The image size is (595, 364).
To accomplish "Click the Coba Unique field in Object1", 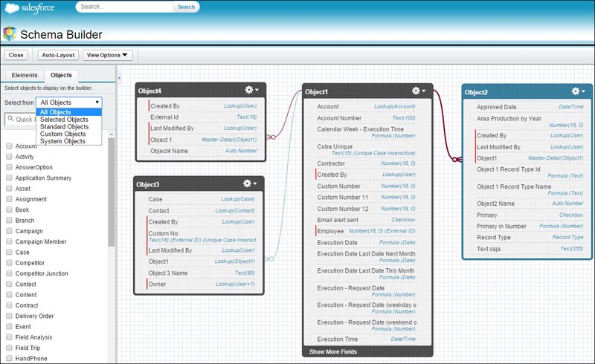I will pos(366,150).
